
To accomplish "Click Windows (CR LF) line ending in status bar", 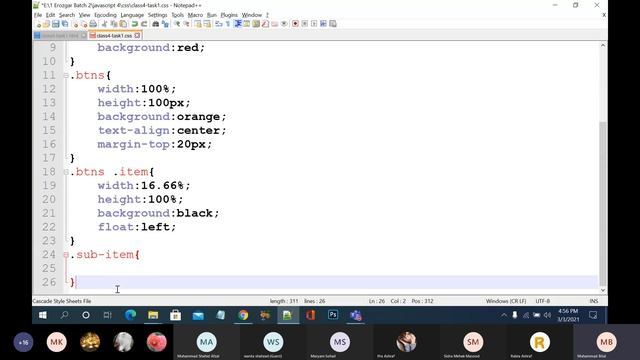I will (506, 301).
